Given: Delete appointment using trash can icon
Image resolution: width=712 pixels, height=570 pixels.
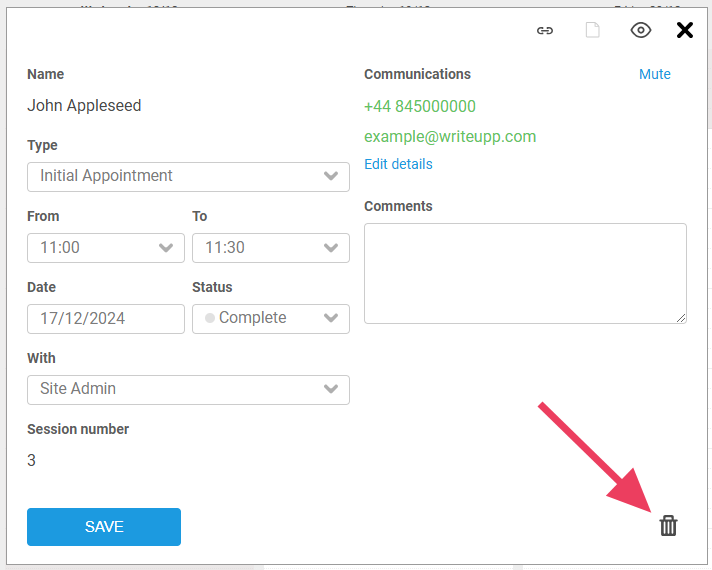Looking at the screenshot, I should click(x=668, y=525).
